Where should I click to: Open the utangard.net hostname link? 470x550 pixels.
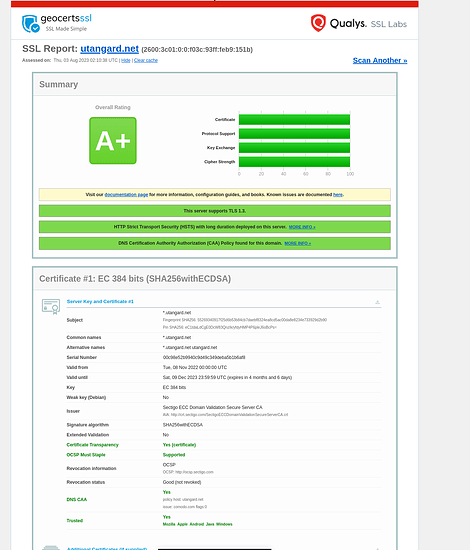pyautogui.click(x=109, y=49)
